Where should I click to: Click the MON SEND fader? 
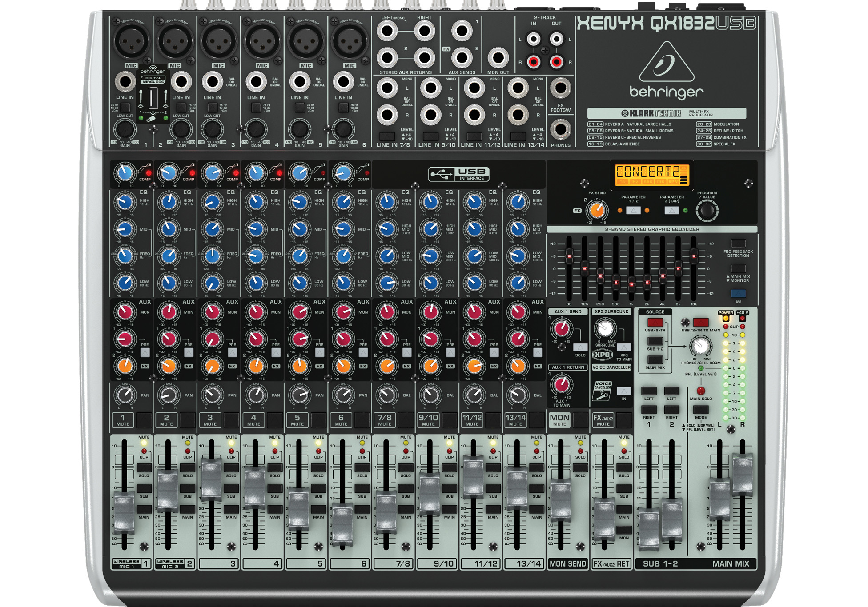(x=560, y=499)
